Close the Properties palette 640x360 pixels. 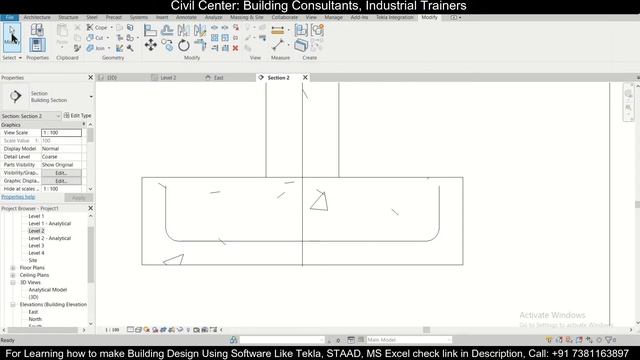pos(91,78)
